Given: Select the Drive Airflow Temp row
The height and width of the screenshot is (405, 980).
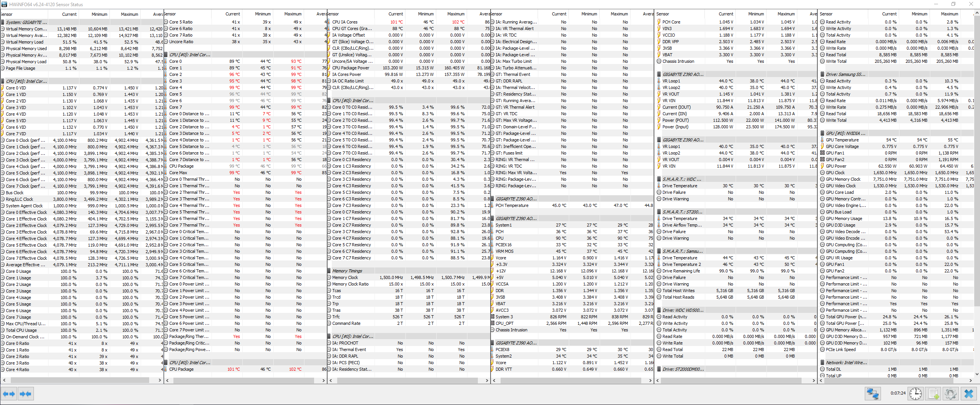Looking at the screenshot, I should coord(736,225).
